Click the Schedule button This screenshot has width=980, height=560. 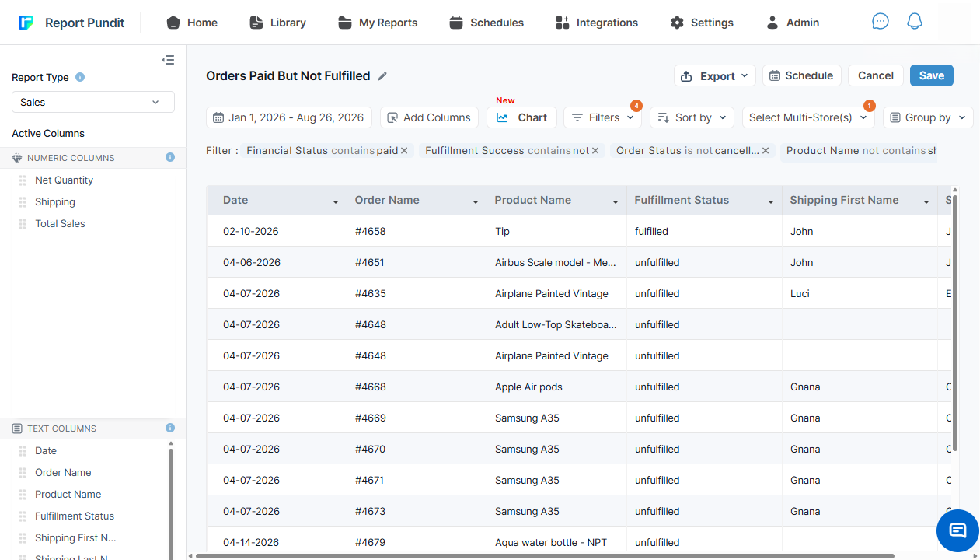(x=802, y=75)
